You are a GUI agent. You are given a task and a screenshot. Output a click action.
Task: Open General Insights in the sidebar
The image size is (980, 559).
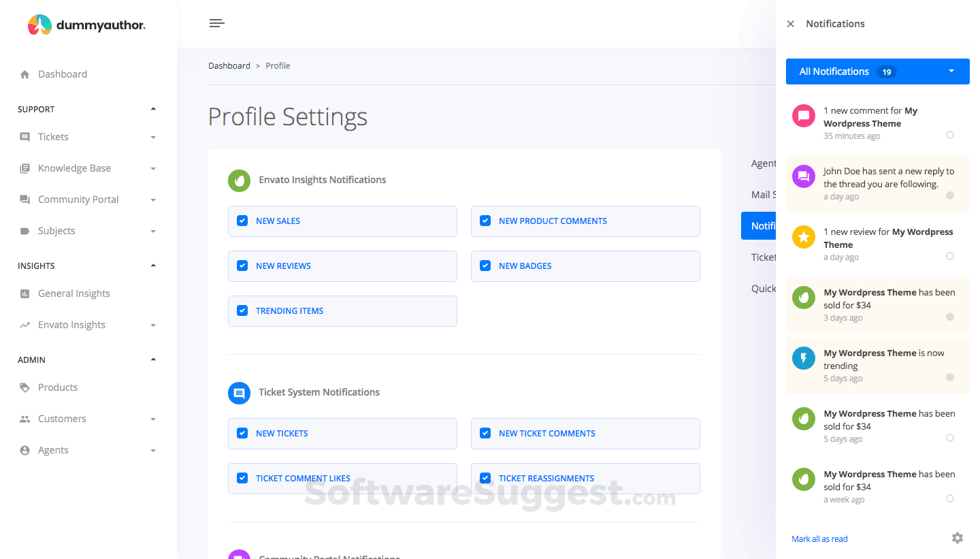74,293
